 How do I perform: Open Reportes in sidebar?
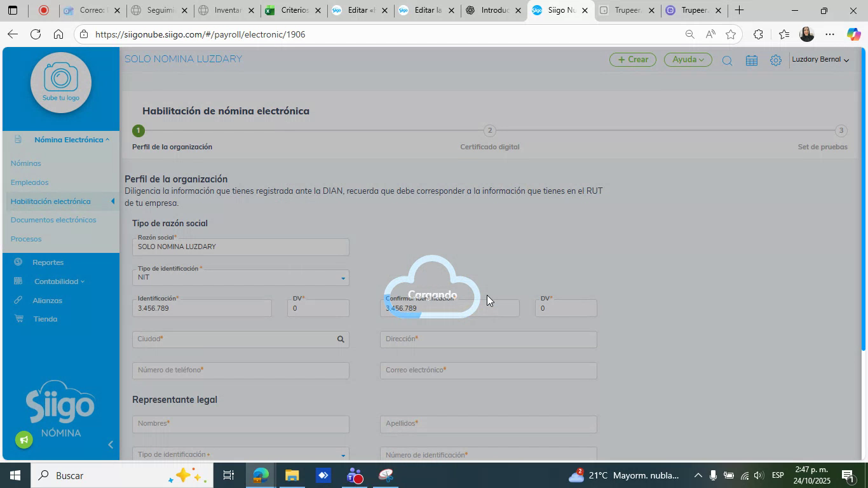click(48, 262)
